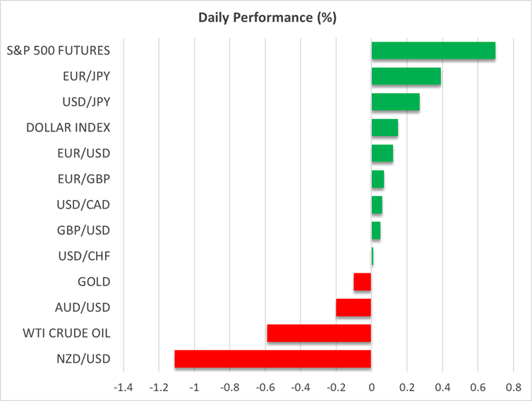This screenshot has width=532, height=401.
Task: Click the GBP/USD category label
Action: tap(84, 230)
